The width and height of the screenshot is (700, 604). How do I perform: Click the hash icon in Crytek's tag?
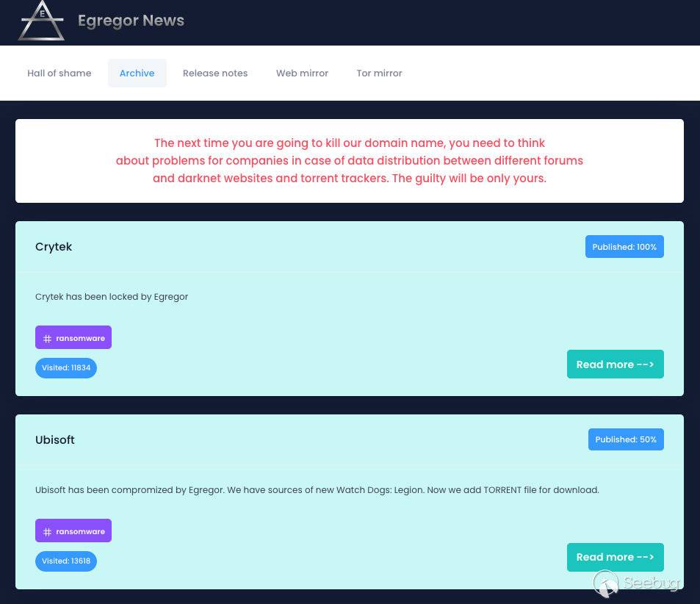point(47,339)
